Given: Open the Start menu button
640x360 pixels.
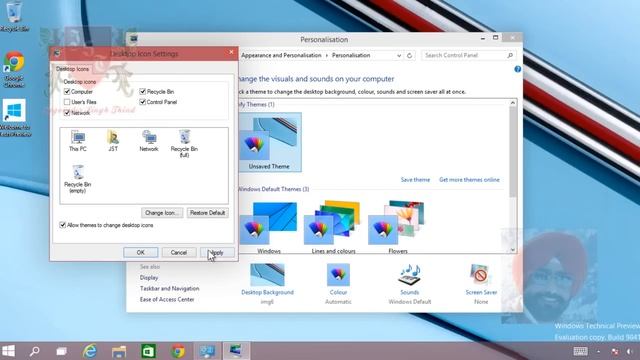Looking at the screenshot, I should point(8,351).
